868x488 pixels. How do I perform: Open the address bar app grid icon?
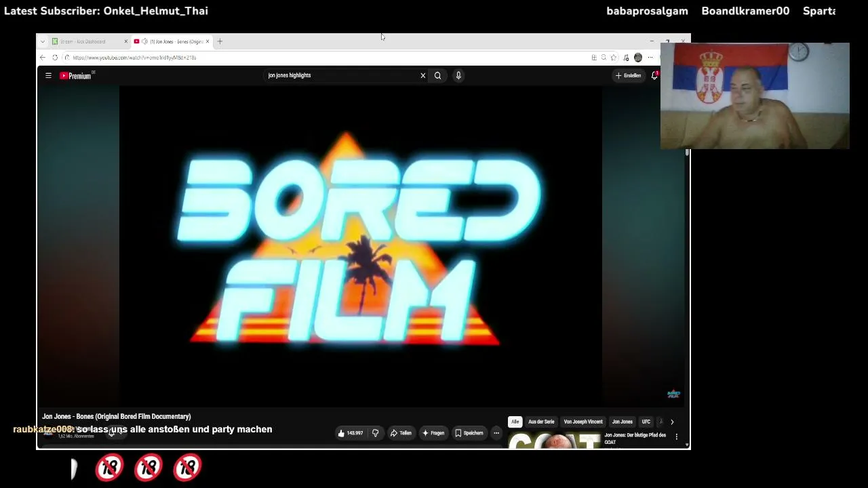(594, 58)
